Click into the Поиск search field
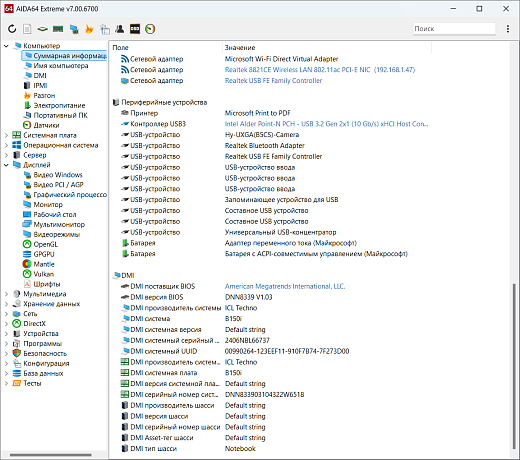This screenshot has height=460, width=520. 454,29
